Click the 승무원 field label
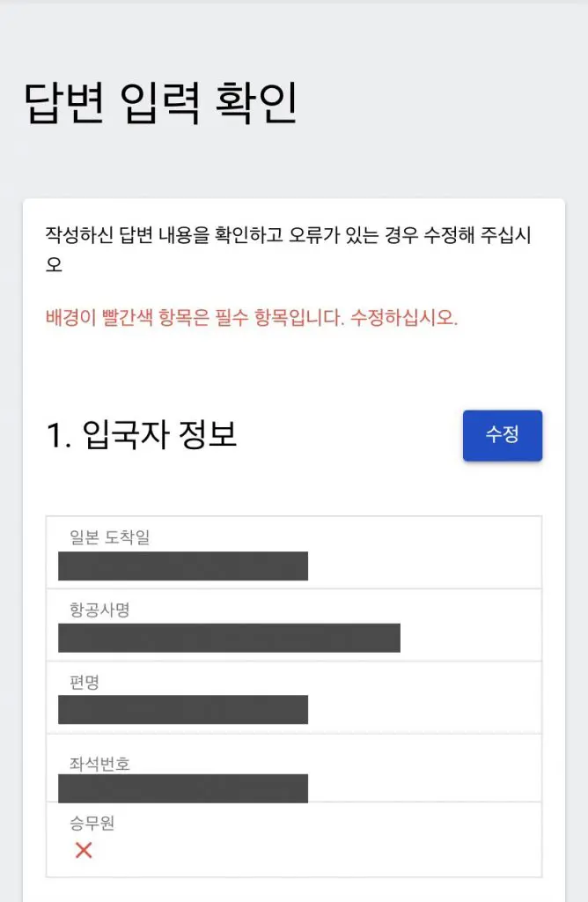This screenshot has height=902, width=588. click(x=92, y=824)
